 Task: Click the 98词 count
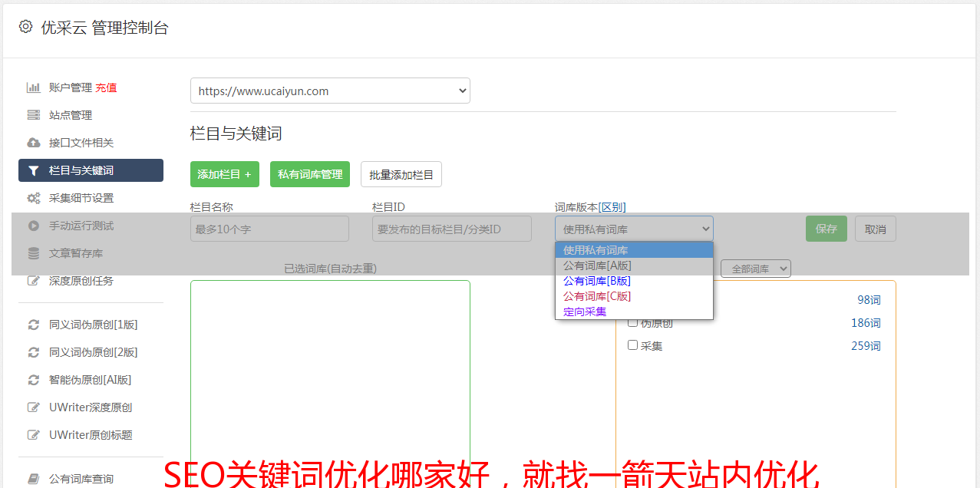[869, 300]
